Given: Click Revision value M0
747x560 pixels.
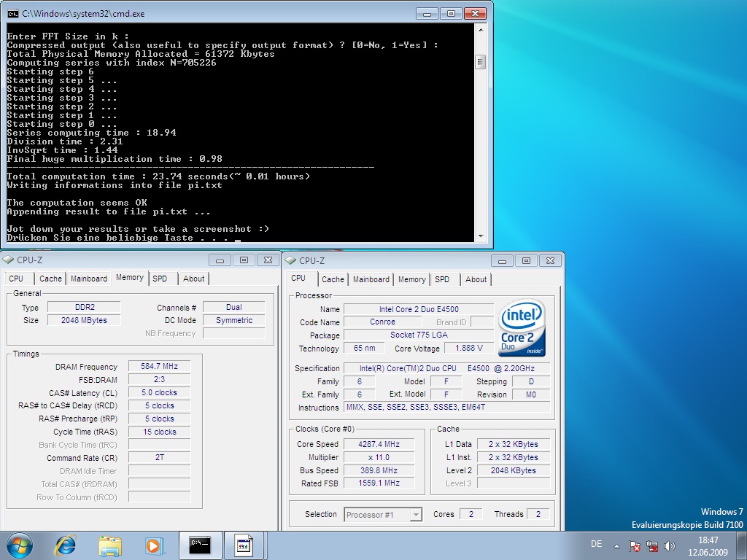Looking at the screenshot, I should 531,394.
